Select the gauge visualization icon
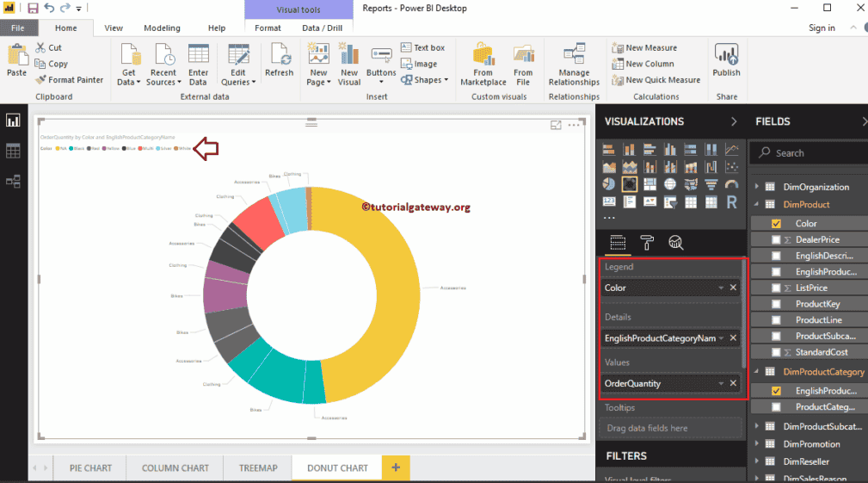Viewport: 868px width, 483px height. pos(732,184)
